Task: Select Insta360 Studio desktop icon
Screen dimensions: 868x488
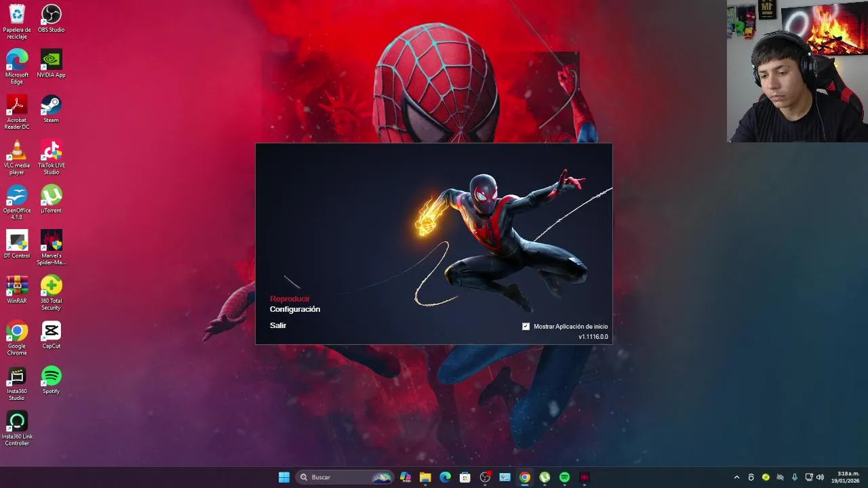Action: 17,384
